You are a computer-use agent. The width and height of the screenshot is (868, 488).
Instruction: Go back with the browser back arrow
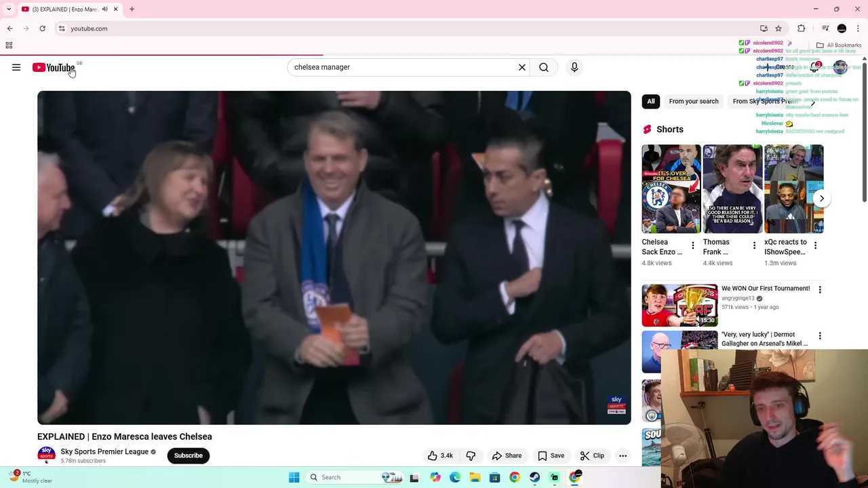coord(9,28)
